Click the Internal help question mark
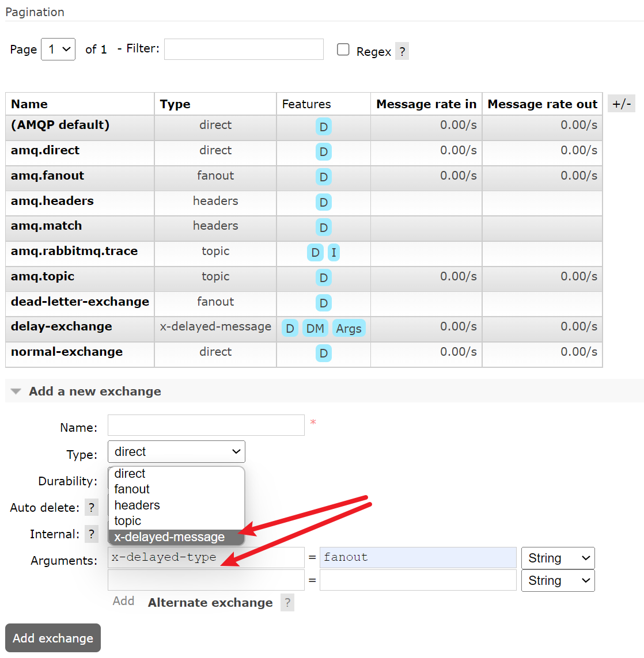 91,534
